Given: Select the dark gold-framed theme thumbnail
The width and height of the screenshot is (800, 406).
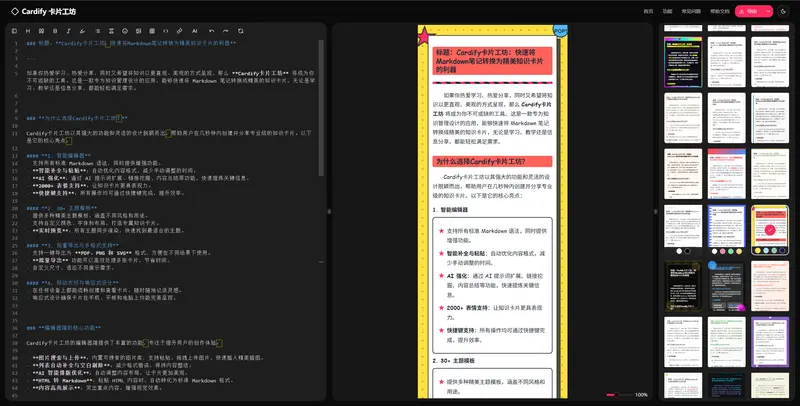Looking at the screenshot, I should tap(683, 286).
